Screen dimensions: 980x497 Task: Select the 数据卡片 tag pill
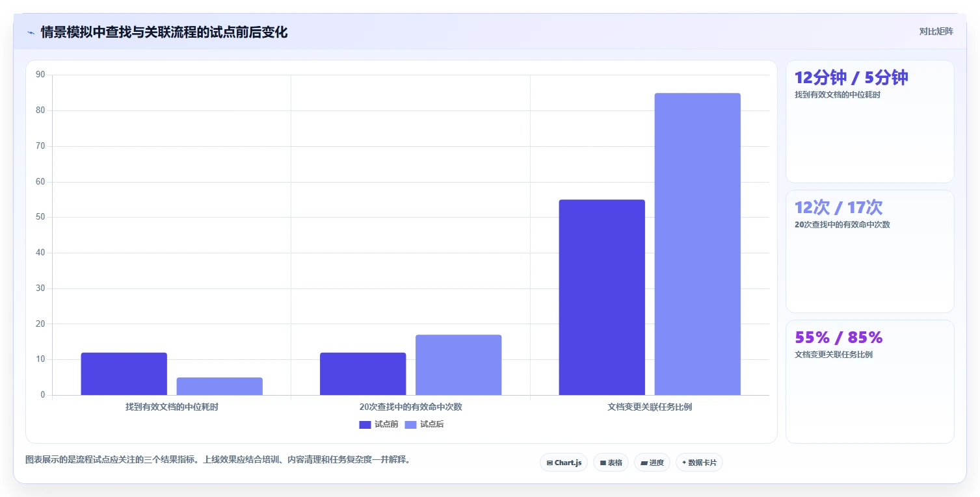point(699,463)
